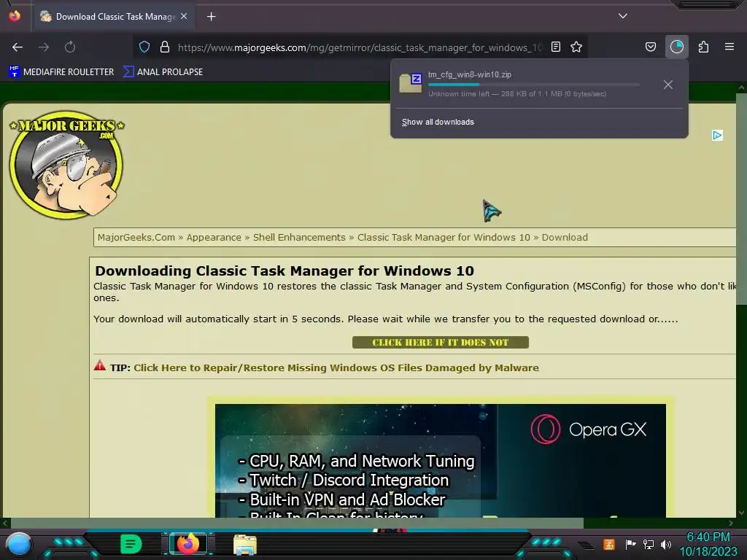The height and width of the screenshot is (560, 747).
Task: Open the Firefox application menu
Action: click(729, 47)
